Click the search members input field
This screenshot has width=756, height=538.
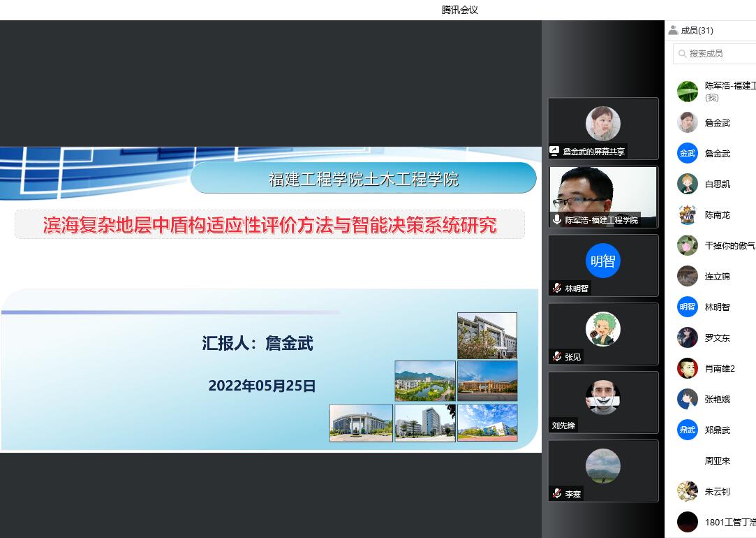(x=715, y=53)
